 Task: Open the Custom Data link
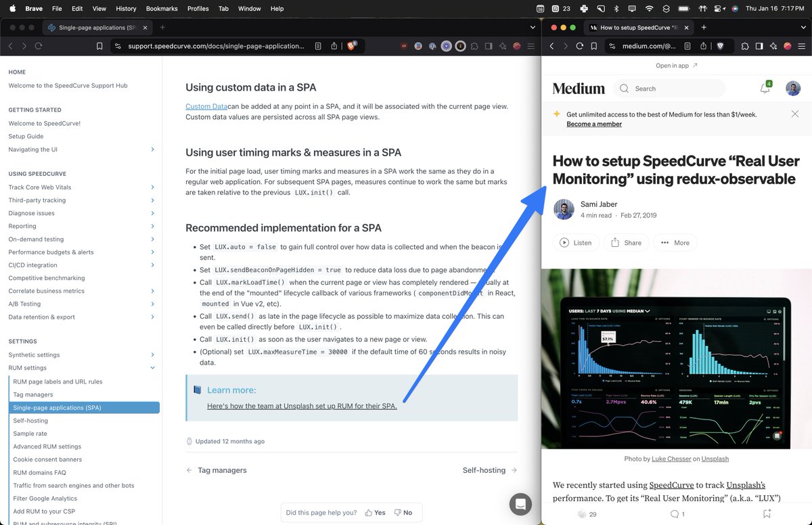point(206,106)
